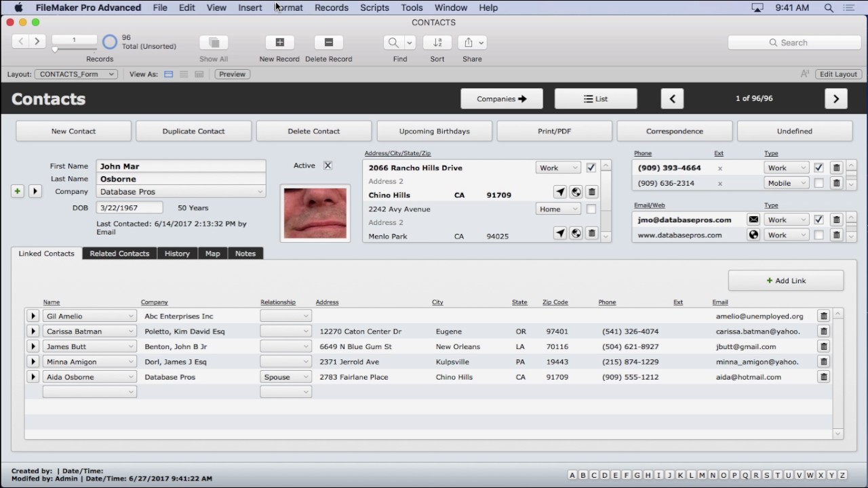Open the Find options dropdown arrow
Image resolution: width=868 pixels, height=488 pixels.
tap(410, 42)
